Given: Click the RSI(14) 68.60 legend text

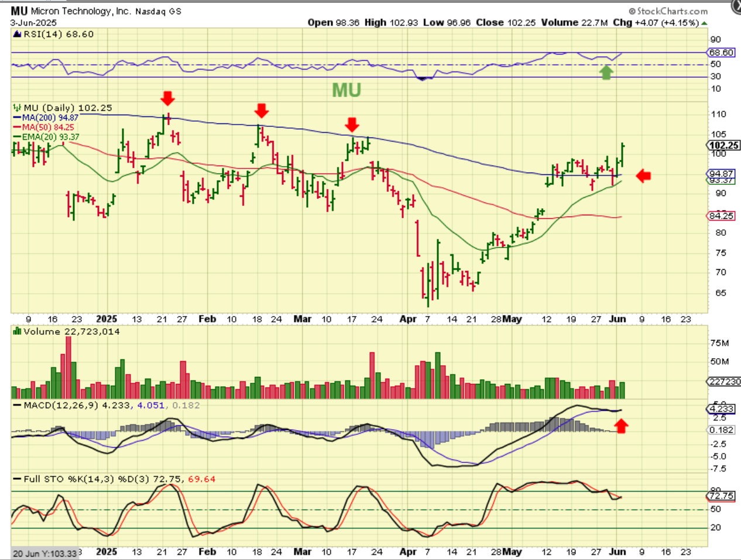Looking at the screenshot, I should (59, 35).
